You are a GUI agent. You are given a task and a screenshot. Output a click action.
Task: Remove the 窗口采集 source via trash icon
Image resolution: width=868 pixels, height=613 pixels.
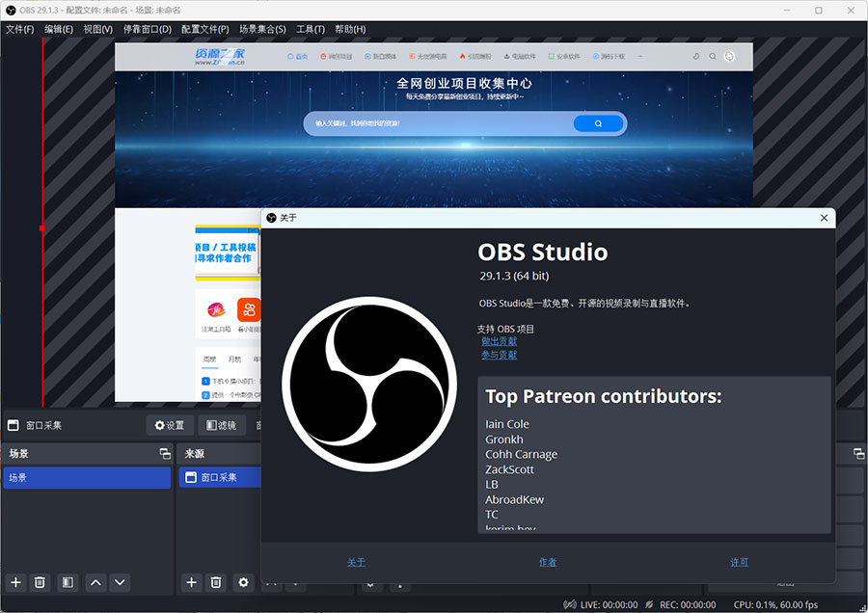tap(216, 582)
